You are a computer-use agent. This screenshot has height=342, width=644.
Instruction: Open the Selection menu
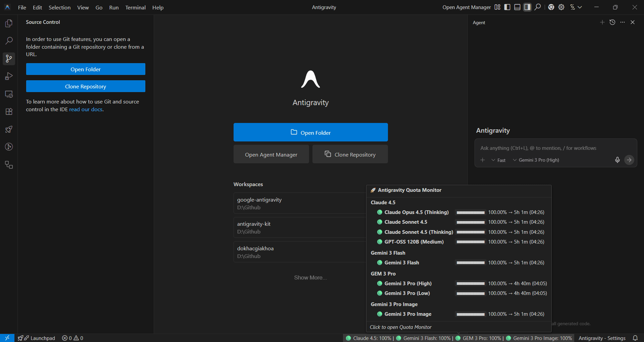[x=59, y=7]
